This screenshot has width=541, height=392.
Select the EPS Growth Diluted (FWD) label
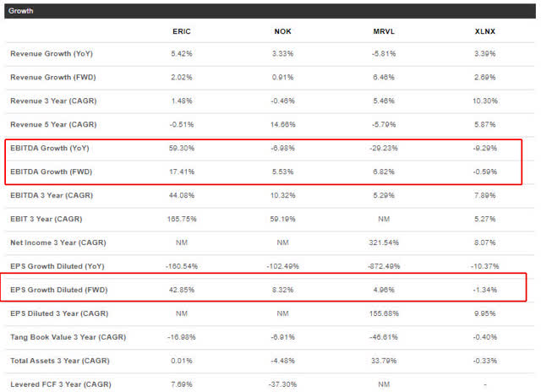click(59, 290)
